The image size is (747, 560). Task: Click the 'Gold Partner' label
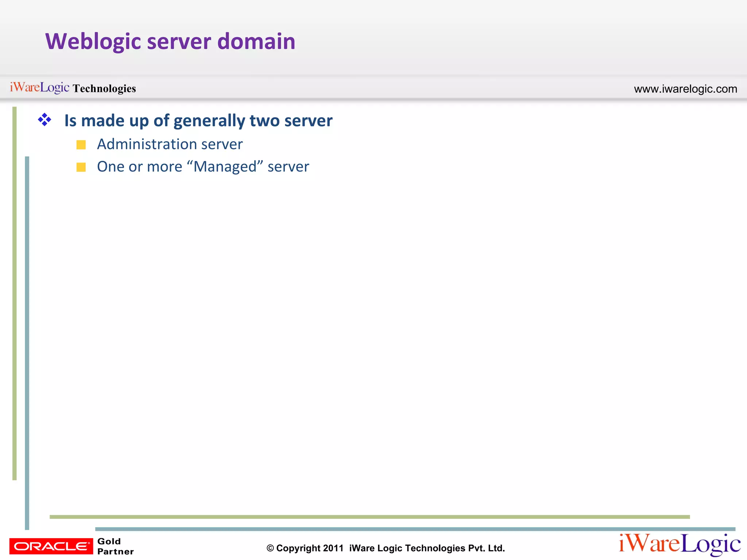pos(115,546)
